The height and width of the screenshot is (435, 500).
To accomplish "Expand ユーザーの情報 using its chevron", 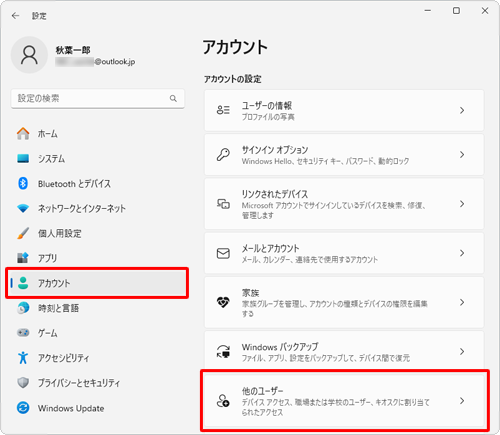I will coord(462,110).
